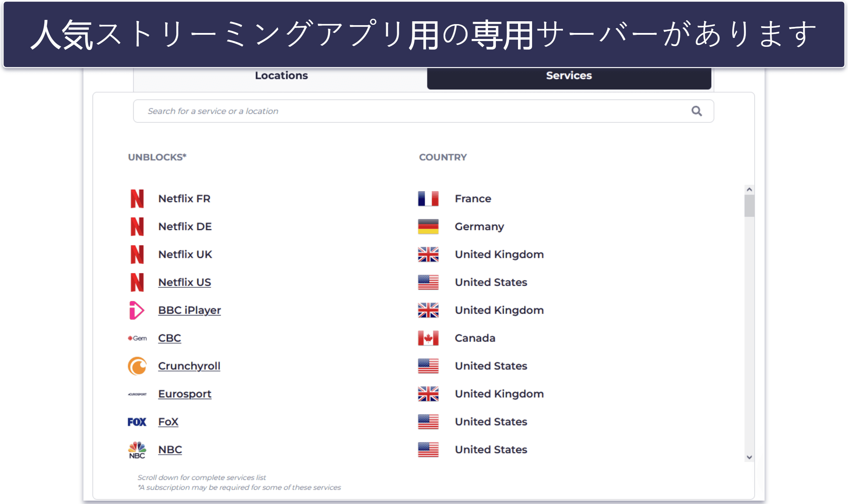This screenshot has height=504, width=848.
Task: Click United Kingdom in the Eurosport row
Action: click(x=499, y=394)
